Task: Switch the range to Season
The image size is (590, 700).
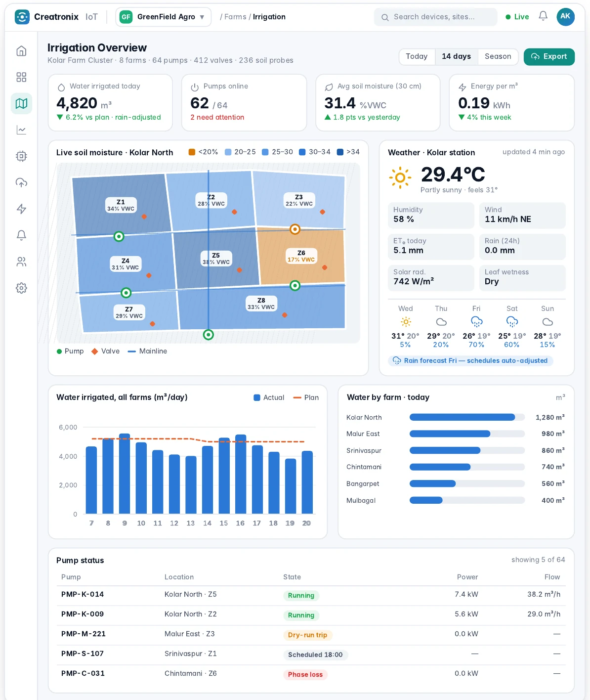Action: [498, 56]
